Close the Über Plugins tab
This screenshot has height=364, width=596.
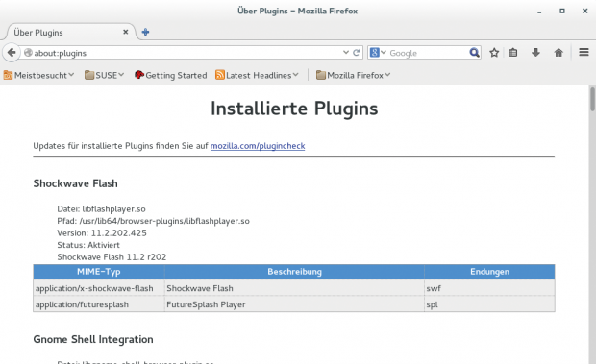[x=125, y=33]
